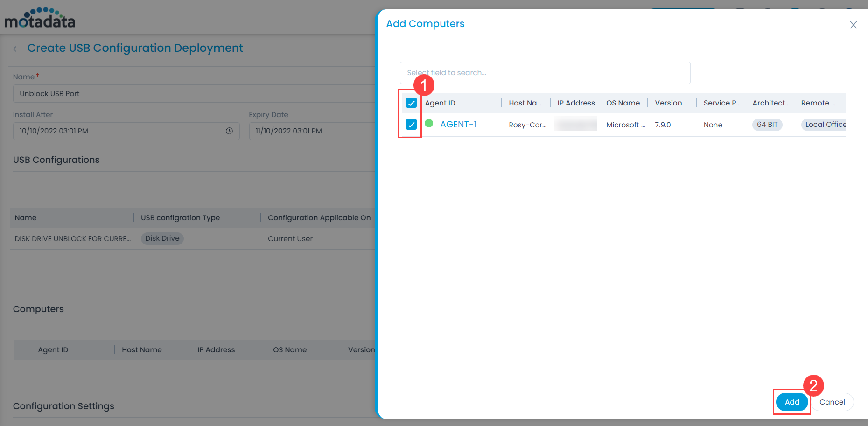Sort by Agent ID column header
This screenshot has height=426, width=868.
[x=440, y=103]
